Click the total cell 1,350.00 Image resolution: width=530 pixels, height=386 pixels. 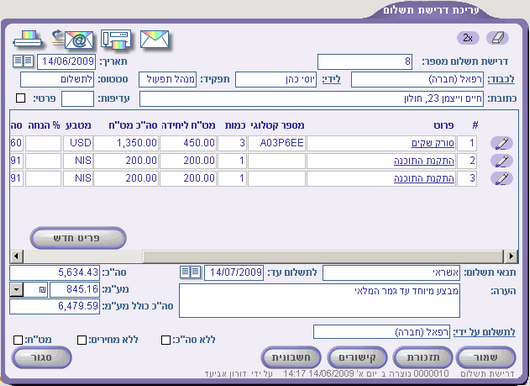click(x=126, y=143)
